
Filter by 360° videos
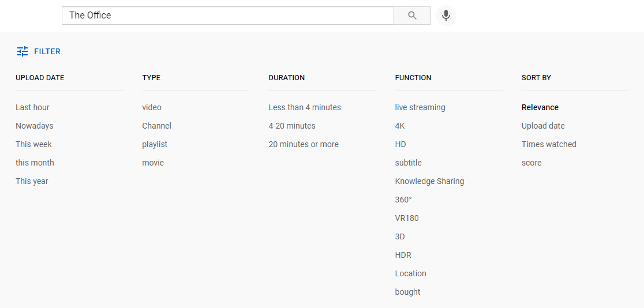[x=403, y=200]
